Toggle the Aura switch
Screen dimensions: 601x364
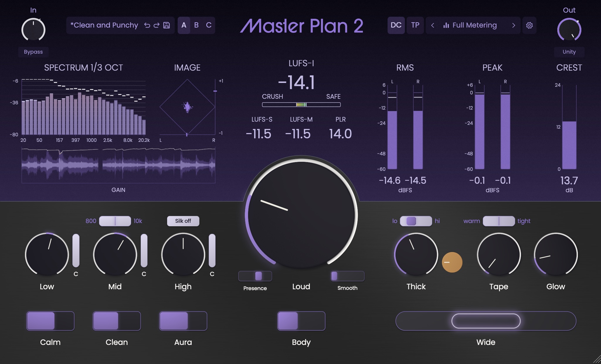click(183, 321)
